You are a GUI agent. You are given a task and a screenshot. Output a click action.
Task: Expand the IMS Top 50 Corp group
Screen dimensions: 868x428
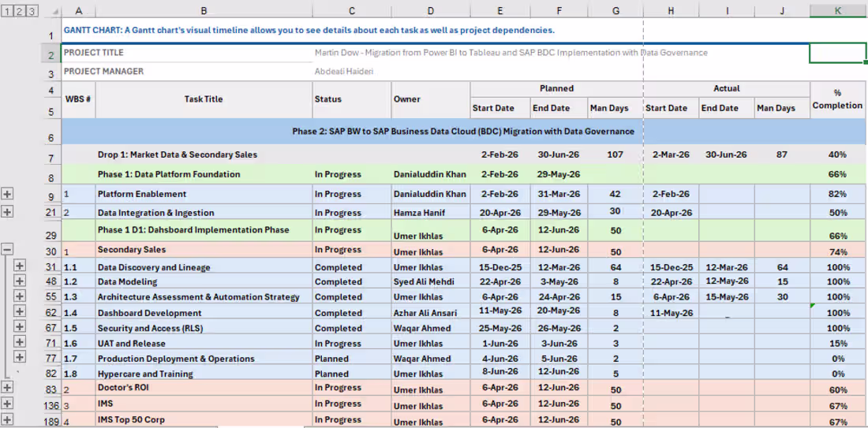click(x=7, y=419)
